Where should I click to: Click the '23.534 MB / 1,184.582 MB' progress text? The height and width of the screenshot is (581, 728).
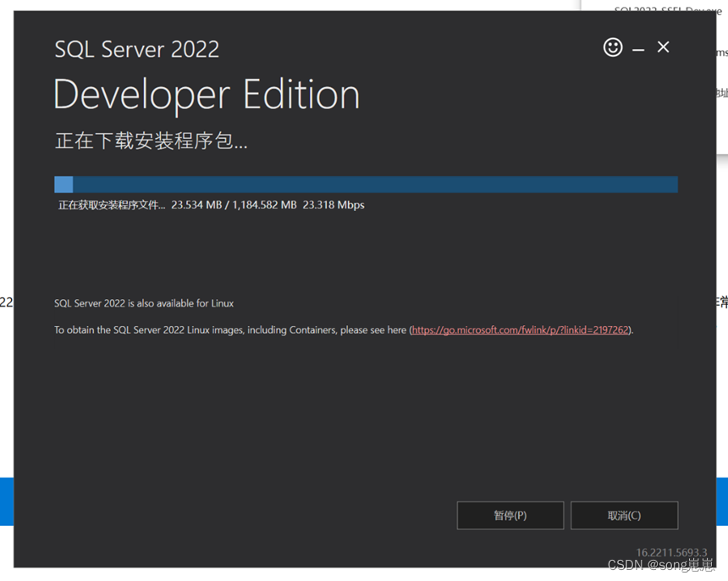point(234,205)
